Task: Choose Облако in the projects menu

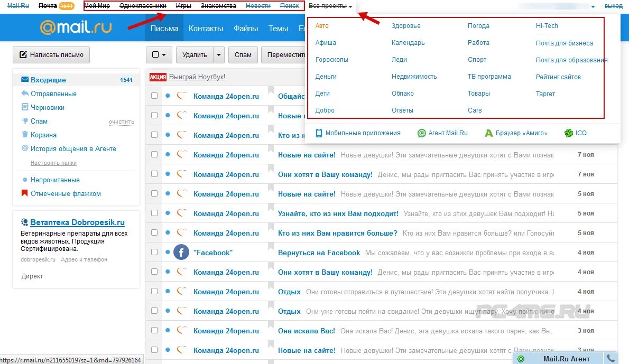Action: (402, 93)
